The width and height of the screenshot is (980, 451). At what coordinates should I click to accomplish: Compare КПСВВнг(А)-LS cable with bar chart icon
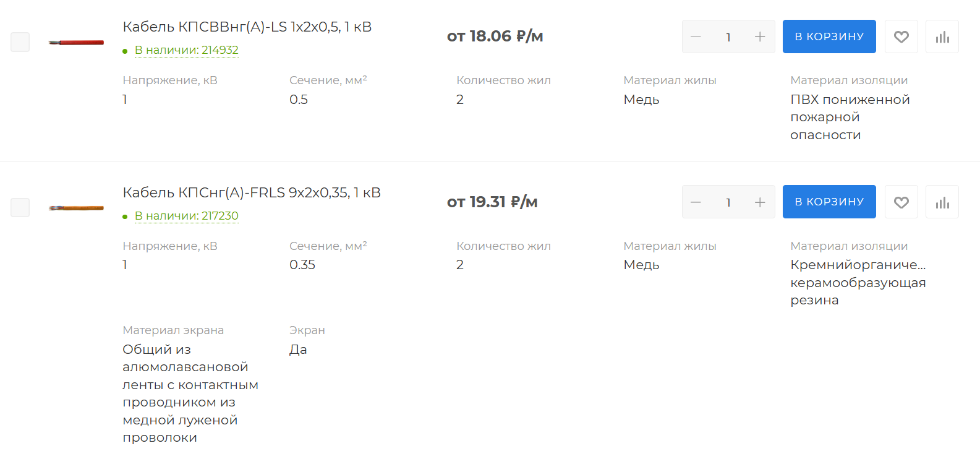pyautogui.click(x=942, y=37)
